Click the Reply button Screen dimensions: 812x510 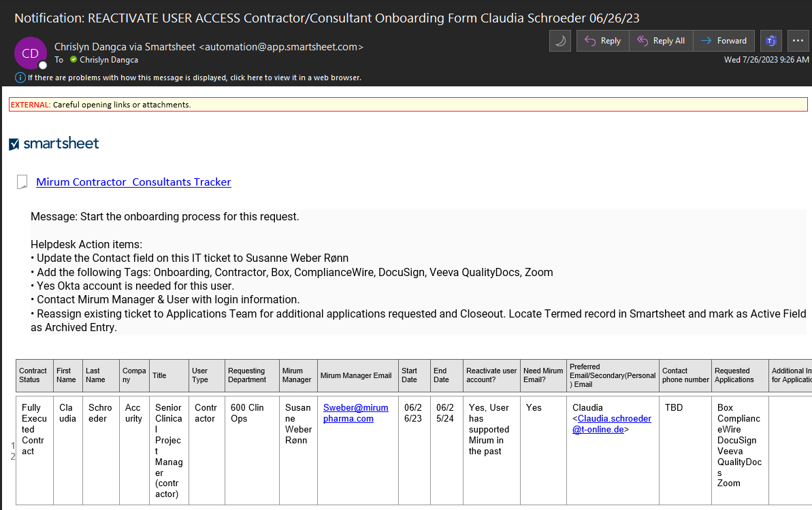click(603, 41)
